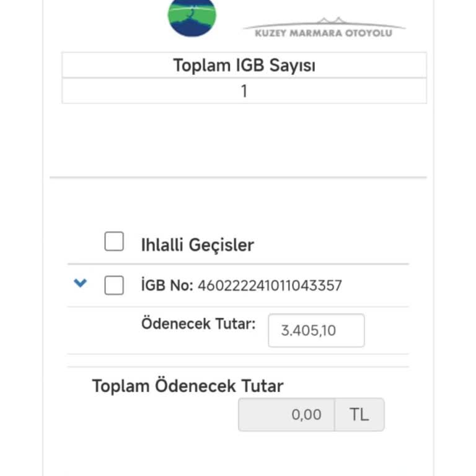Click the word Sayısı in the table header

(x=291, y=65)
